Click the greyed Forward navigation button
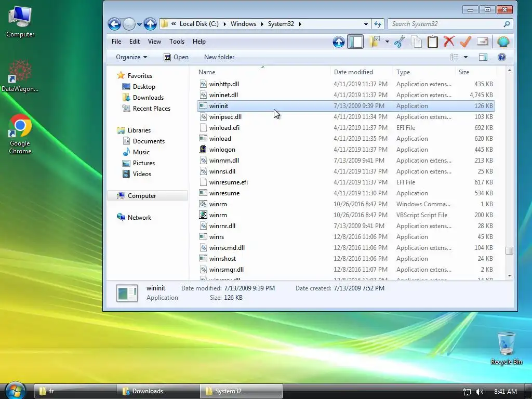 click(129, 24)
